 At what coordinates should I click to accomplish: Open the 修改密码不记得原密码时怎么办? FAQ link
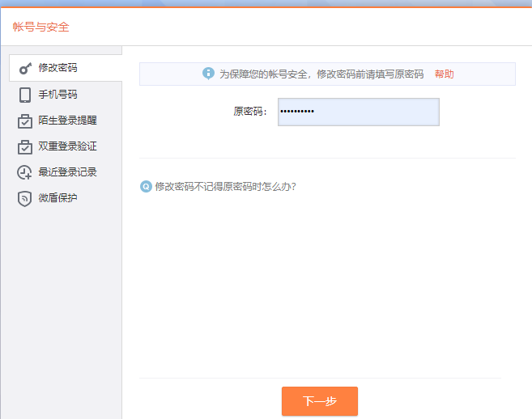click(226, 187)
